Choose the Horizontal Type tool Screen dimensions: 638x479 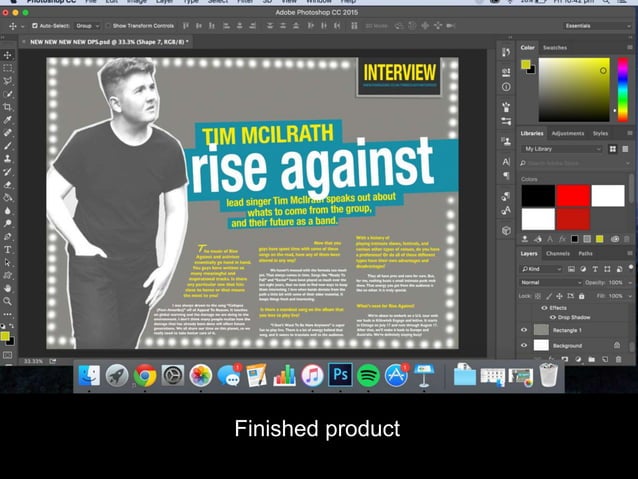pos(8,249)
